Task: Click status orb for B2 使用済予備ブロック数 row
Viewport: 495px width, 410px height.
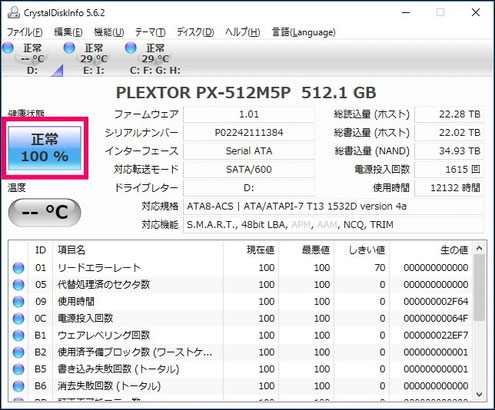Action: click(x=18, y=352)
